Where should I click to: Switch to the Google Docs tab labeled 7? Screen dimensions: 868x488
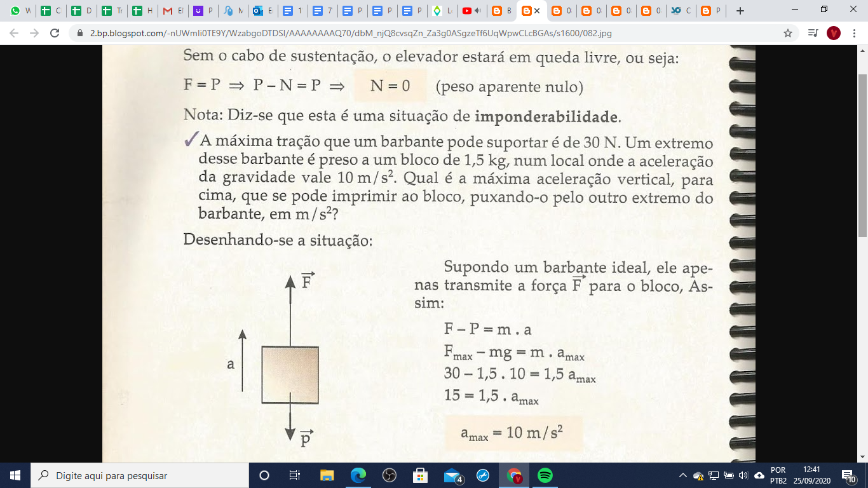tap(323, 11)
